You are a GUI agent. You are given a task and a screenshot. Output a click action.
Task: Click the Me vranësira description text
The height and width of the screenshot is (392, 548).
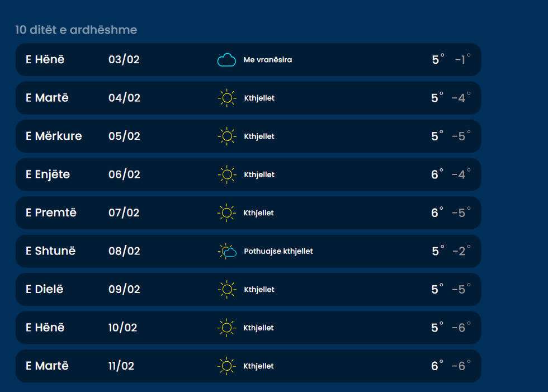(x=268, y=60)
